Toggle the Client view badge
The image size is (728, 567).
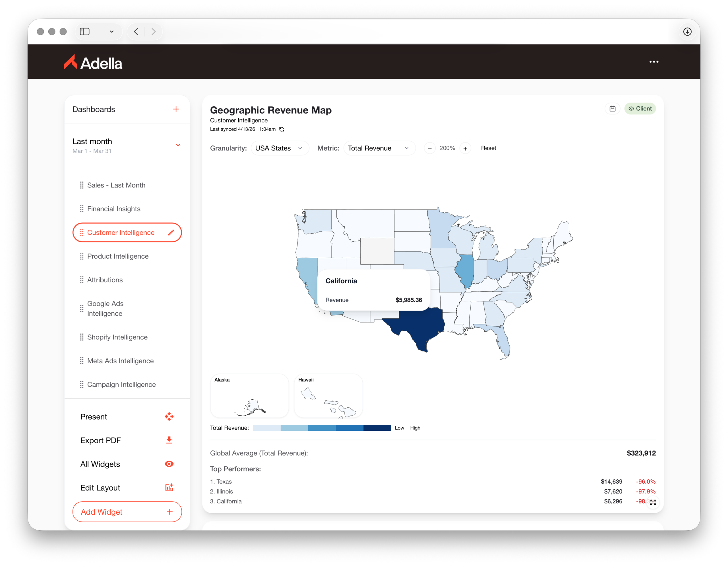[640, 109]
